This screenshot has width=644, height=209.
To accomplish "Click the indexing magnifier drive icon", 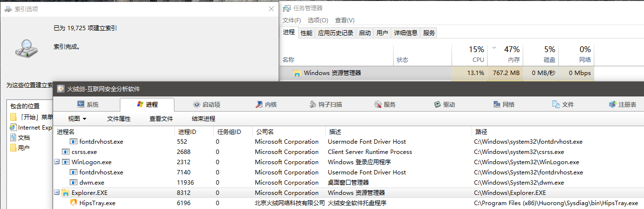I will coord(25,48).
